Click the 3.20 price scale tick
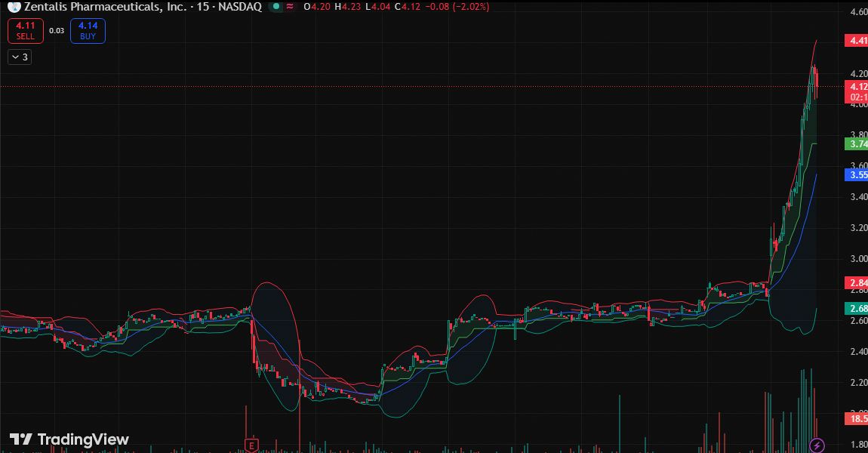 tap(859, 227)
